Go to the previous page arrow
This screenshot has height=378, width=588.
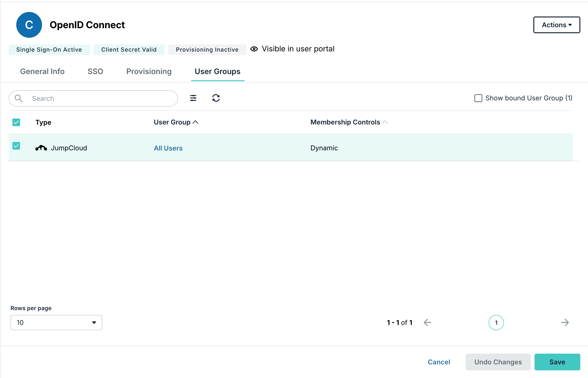pyautogui.click(x=427, y=323)
